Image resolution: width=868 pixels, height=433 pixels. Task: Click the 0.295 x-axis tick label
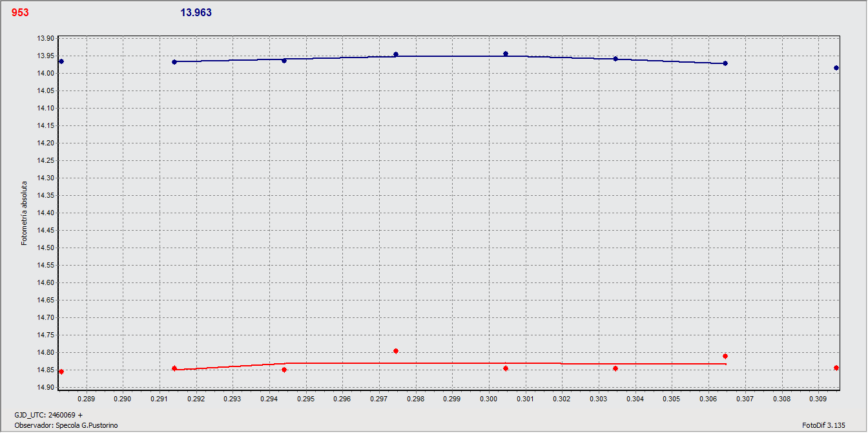(305, 399)
